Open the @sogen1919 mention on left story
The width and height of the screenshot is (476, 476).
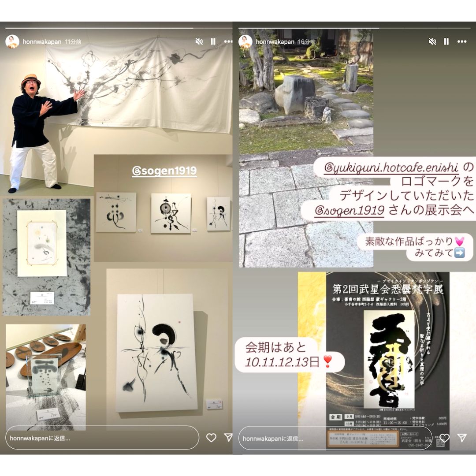click(164, 171)
